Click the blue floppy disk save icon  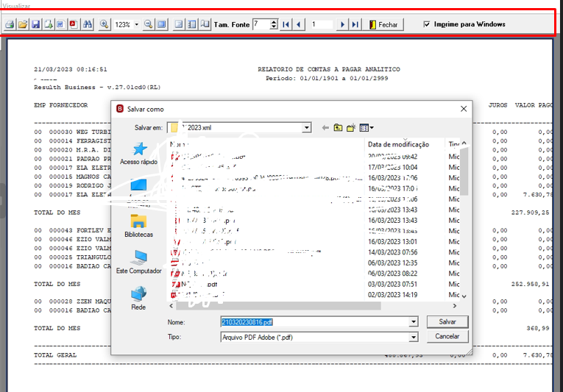35,24
